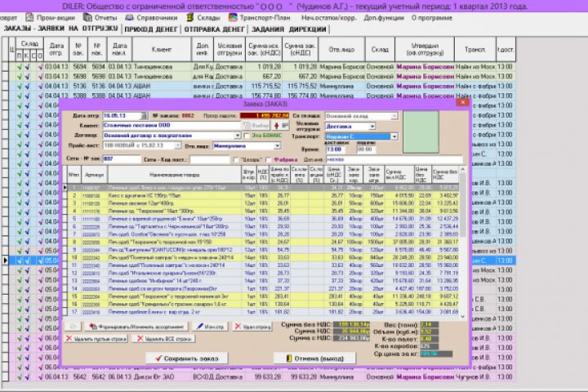This screenshot has width=588, height=392.
Task: Click the Доп.инф. text field
Action: coord(394,159)
